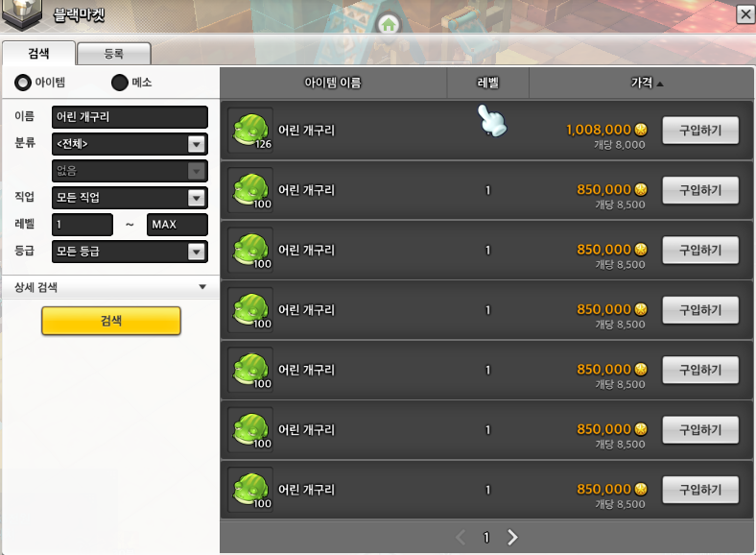
Task: Sort by 가격 price column header
Action: pyautogui.click(x=641, y=83)
